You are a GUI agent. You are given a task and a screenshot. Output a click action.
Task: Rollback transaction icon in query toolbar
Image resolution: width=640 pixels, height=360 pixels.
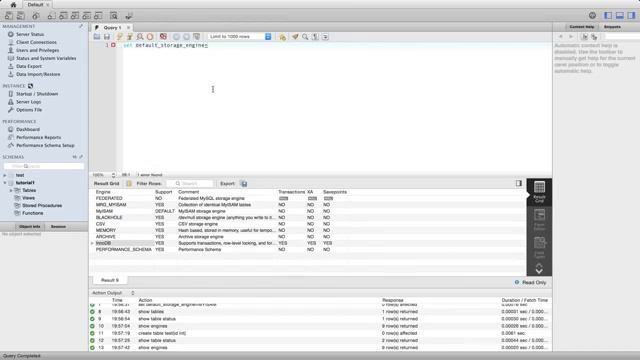coord(187,37)
